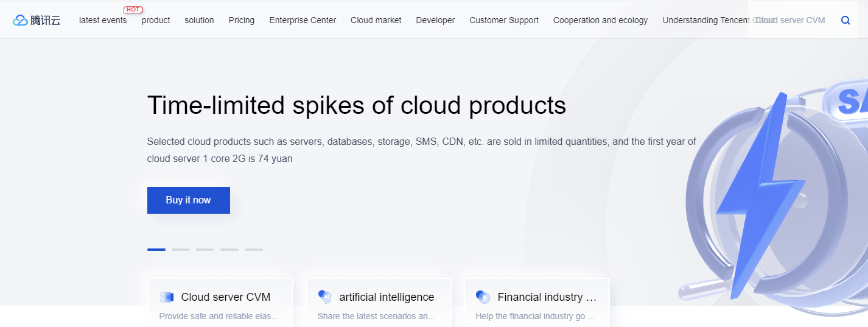Expand the product navigation menu

pyautogui.click(x=156, y=20)
